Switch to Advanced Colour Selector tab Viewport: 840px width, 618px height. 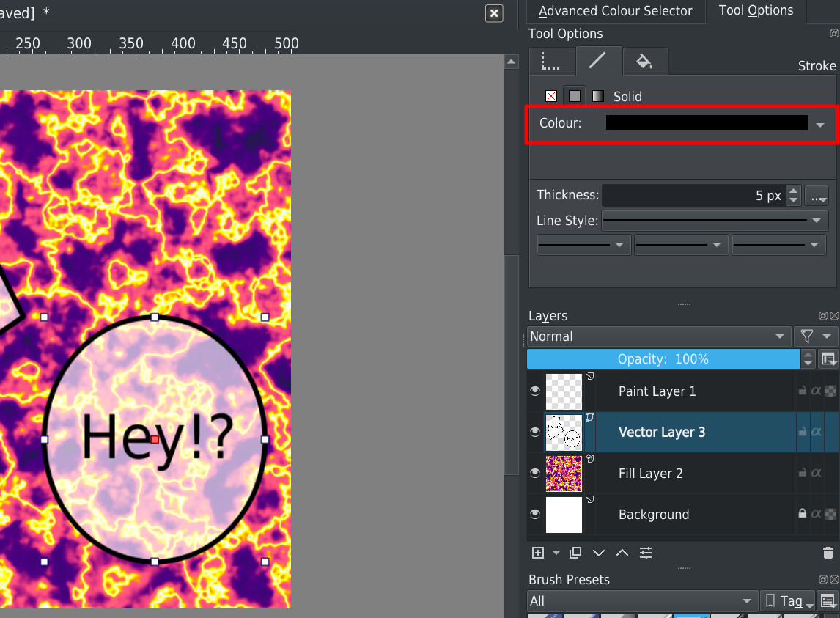[615, 11]
